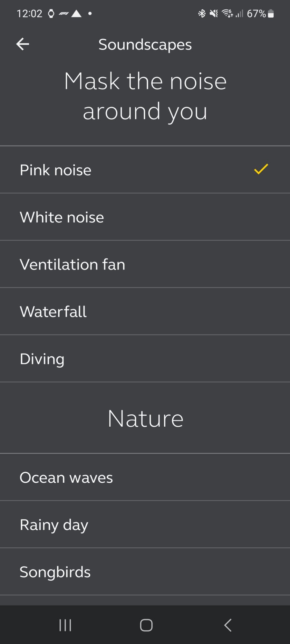Tap the Nature section heading

coord(145,418)
